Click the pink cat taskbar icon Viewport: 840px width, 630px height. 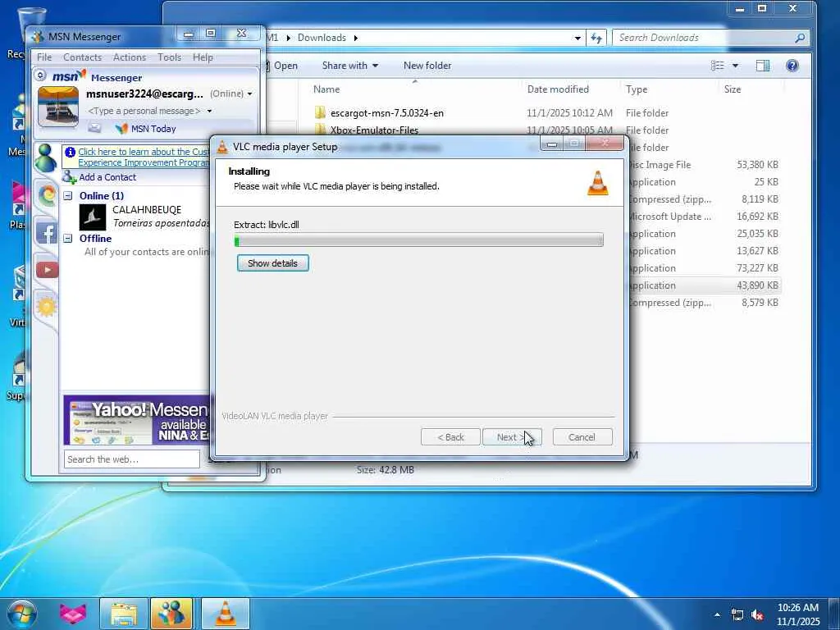(x=72, y=614)
